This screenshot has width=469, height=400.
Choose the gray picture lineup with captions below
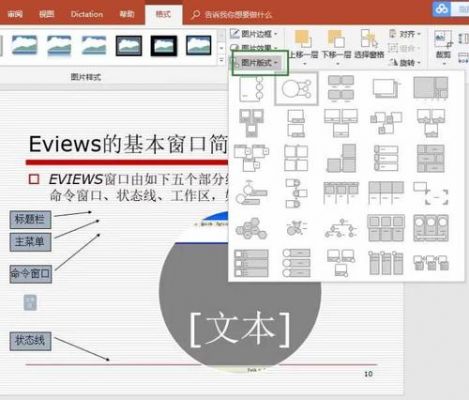pyautogui.click(x=386, y=193)
